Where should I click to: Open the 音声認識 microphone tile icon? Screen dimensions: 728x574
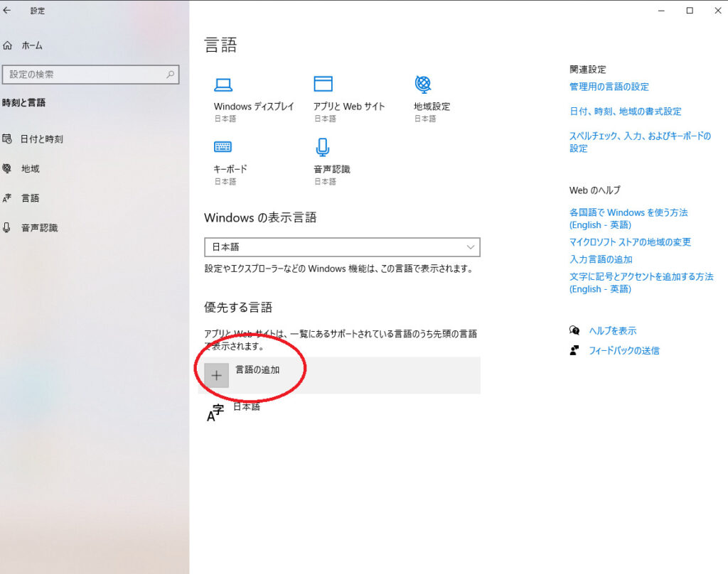point(323,147)
